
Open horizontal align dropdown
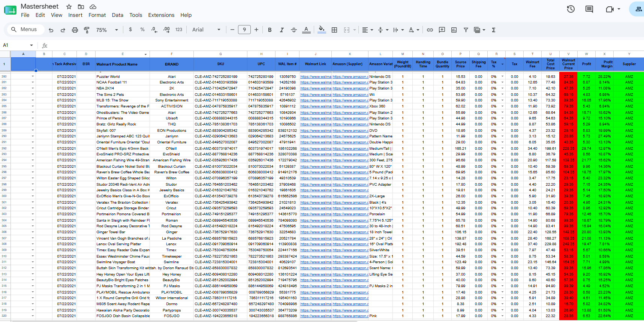tap(367, 30)
